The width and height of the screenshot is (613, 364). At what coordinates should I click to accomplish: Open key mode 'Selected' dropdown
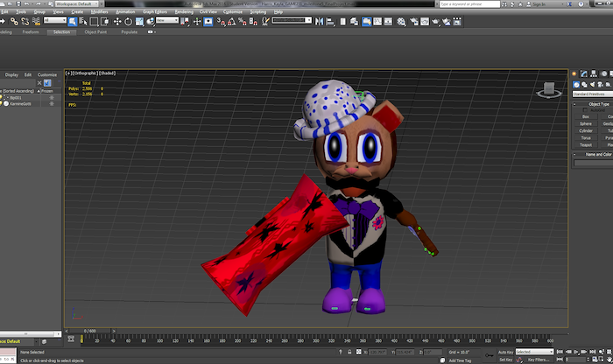(534, 352)
